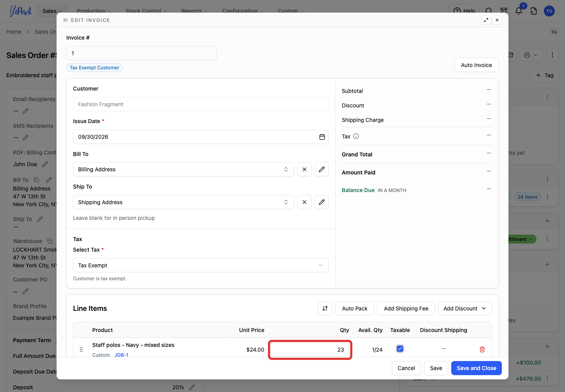Click the line items sort arrows button
565x392 pixels.
point(325,309)
